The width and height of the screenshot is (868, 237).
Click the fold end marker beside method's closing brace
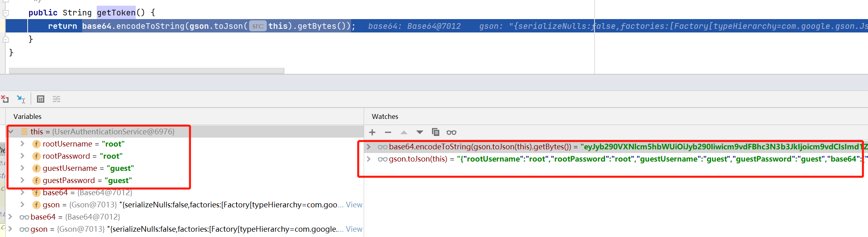point(6,39)
